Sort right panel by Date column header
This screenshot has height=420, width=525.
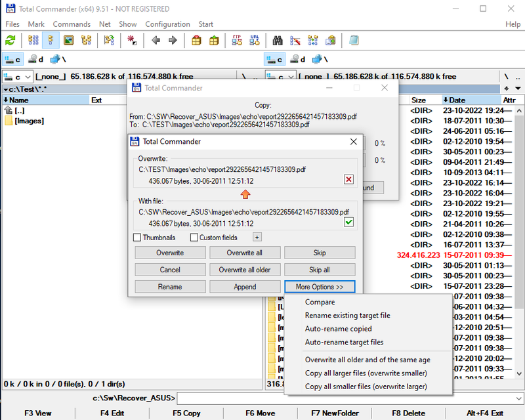click(x=471, y=100)
